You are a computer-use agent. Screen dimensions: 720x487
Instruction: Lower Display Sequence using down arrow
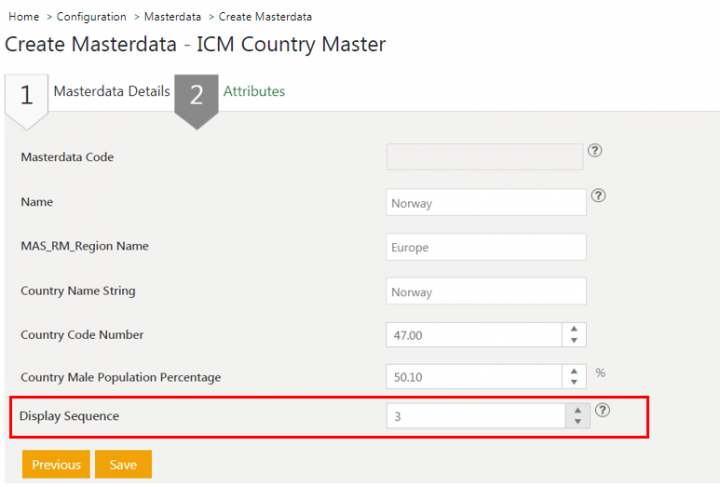(x=577, y=422)
